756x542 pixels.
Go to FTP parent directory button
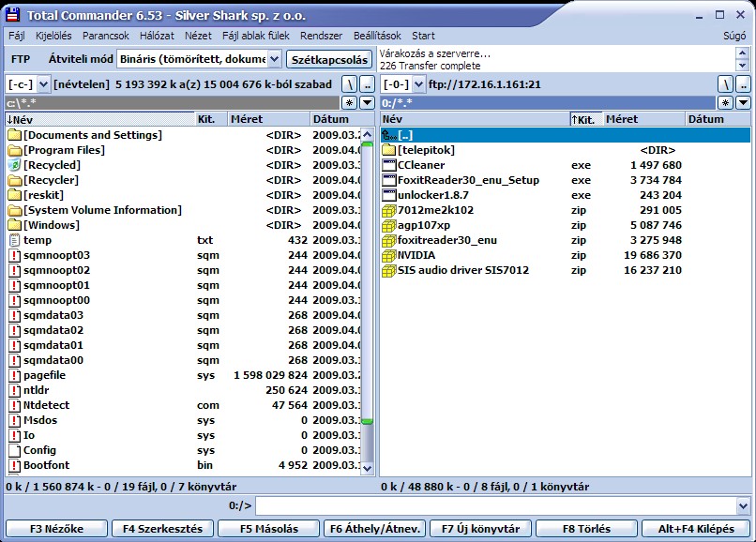743,84
